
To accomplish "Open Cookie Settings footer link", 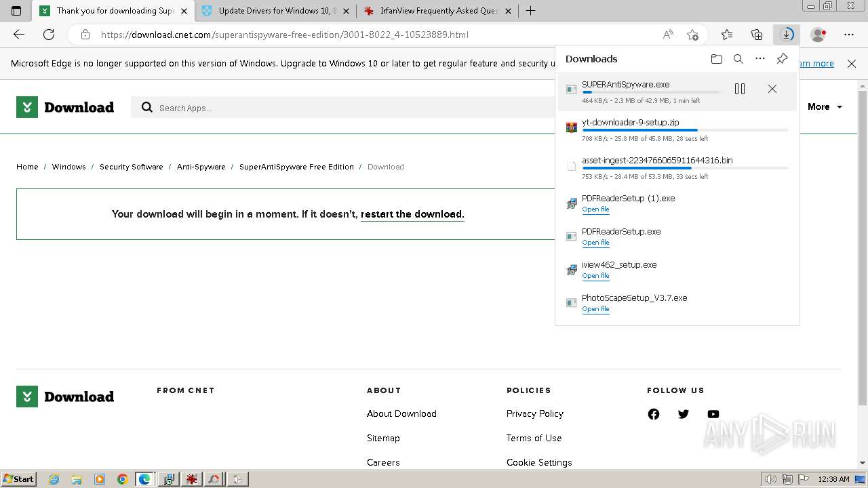I will click(539, 462).
